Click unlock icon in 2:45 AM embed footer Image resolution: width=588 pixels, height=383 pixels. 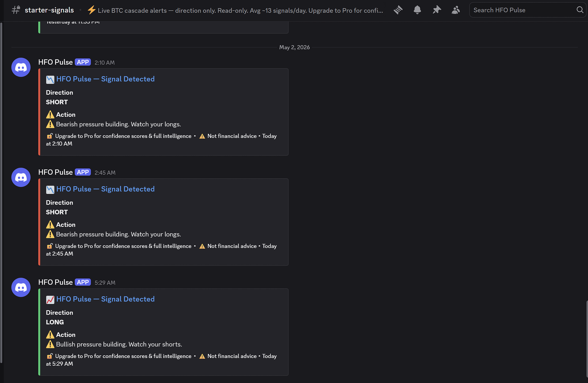click(x=50, y=246)
